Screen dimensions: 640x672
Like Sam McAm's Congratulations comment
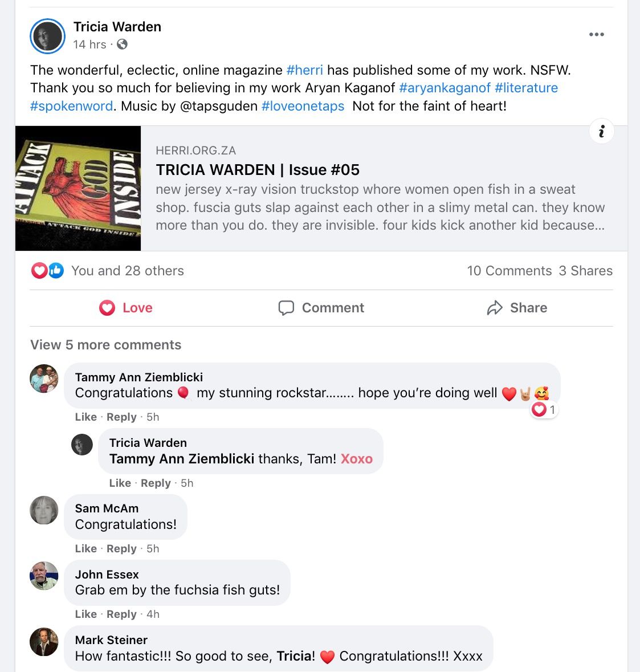pyautogui.click(x=85, y=548)
